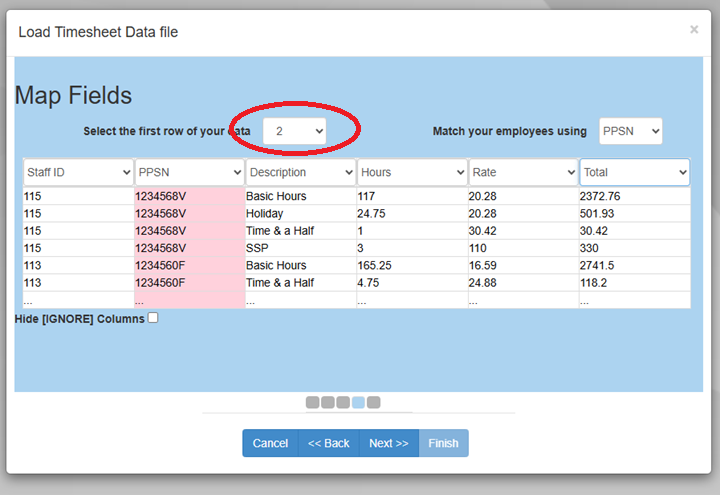Select the highlighted fourth step indicator dot
The height and width of the screenshot is (495, 720).
click(x=358, y=402)
